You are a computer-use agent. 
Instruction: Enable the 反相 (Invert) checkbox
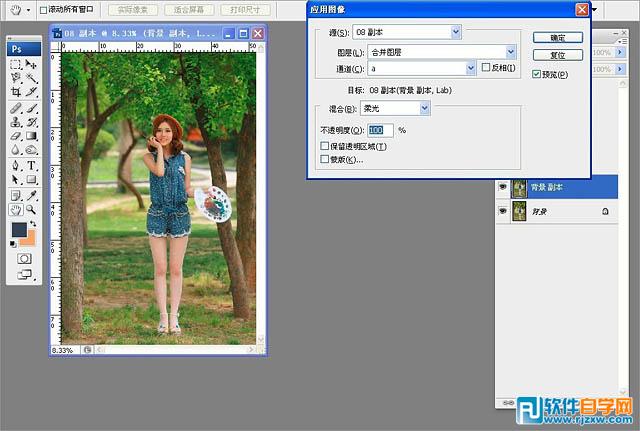click(x=486, y=68)
